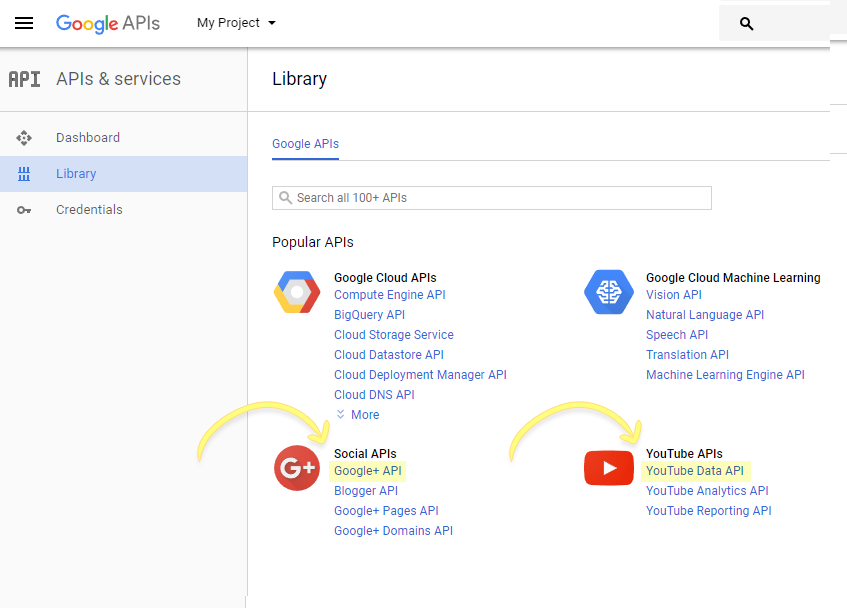Click the Google APIs logo
Viewport: 847px width, 608px height.
(x=107, y=23)
